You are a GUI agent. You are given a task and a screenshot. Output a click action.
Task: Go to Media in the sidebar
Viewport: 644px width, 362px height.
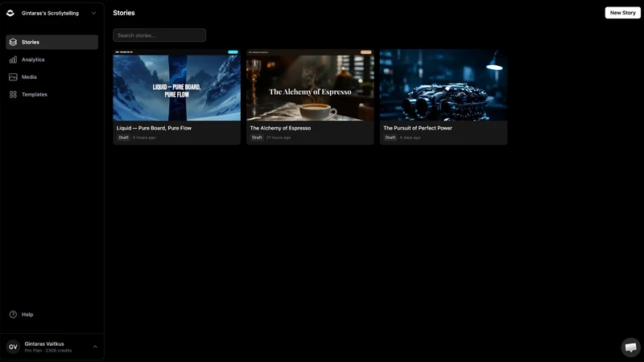click(x=52, y=76)
